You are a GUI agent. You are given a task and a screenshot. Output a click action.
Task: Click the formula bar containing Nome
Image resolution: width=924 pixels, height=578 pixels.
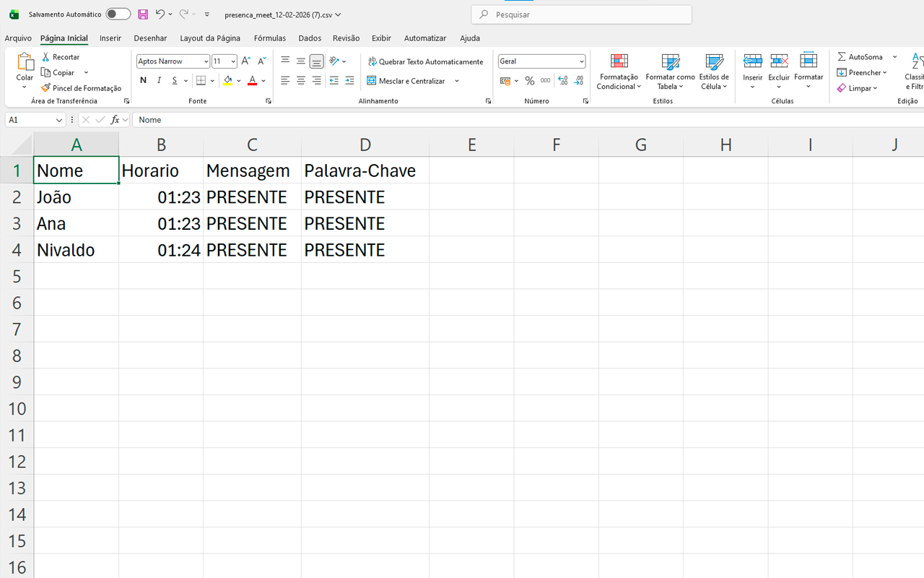(x=527, y=120)
